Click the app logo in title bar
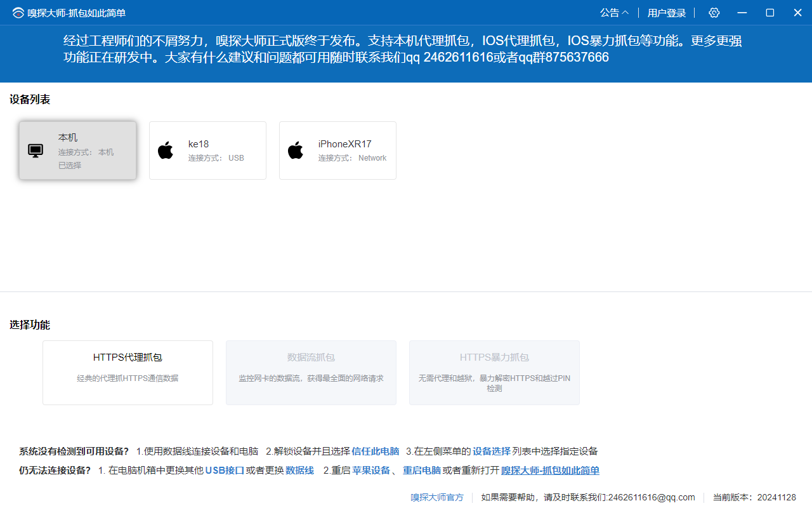This screenshot has width=812, height=508. pyautogui.click(x=18, y=13)
